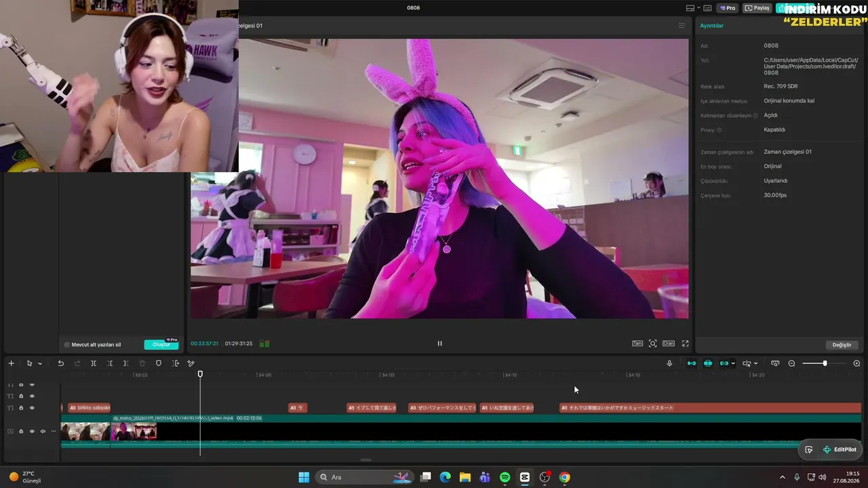Toggle lock on the subtitle text track

[x=21, y=408]
